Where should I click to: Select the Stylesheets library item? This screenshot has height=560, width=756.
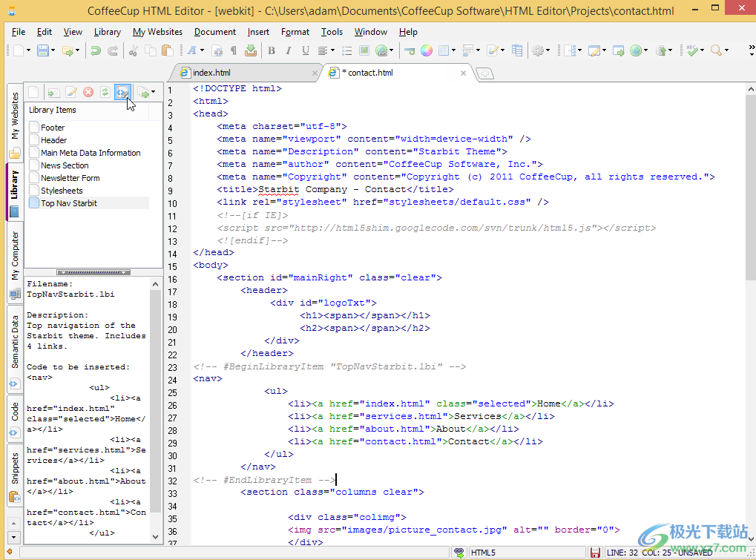tap(62, 191)
